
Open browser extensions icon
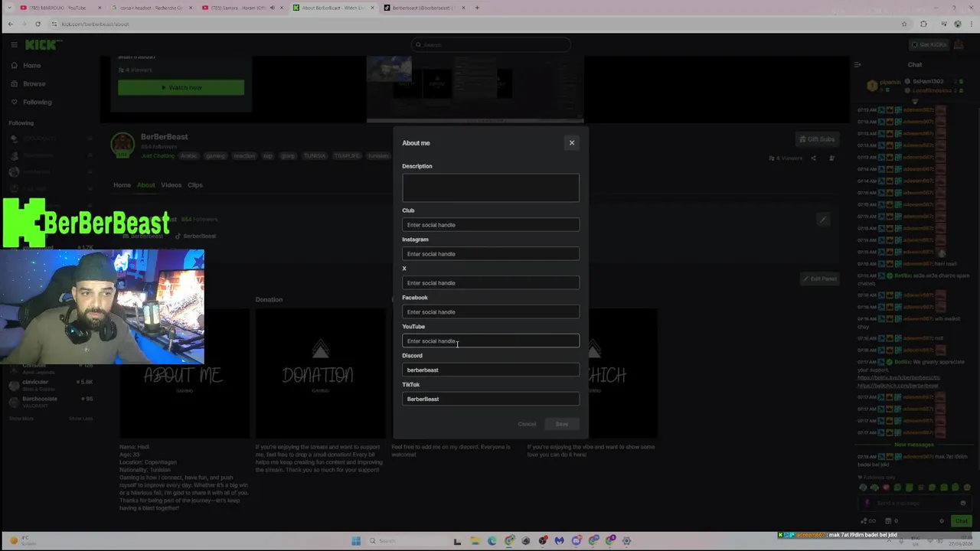click(x=923, y=24)
